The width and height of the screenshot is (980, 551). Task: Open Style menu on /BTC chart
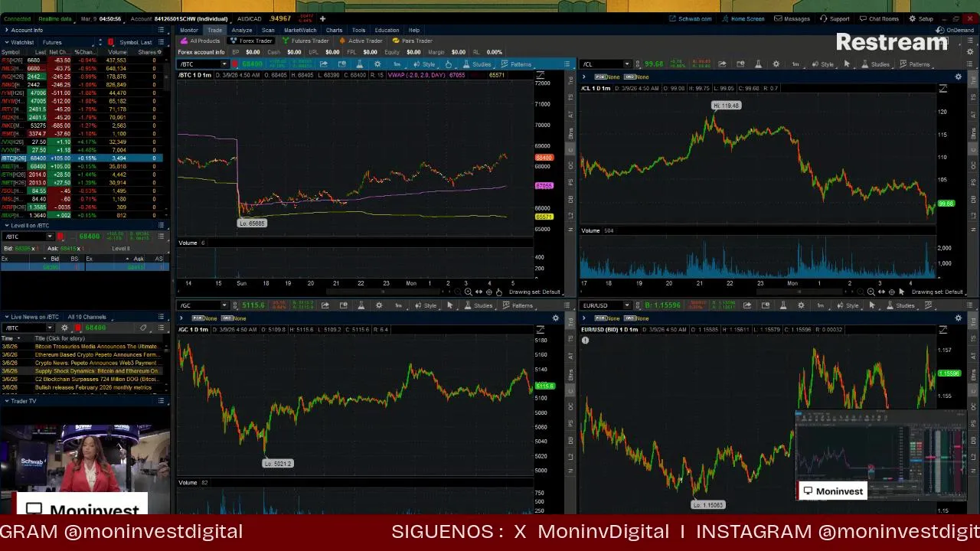tap(425, 64)
